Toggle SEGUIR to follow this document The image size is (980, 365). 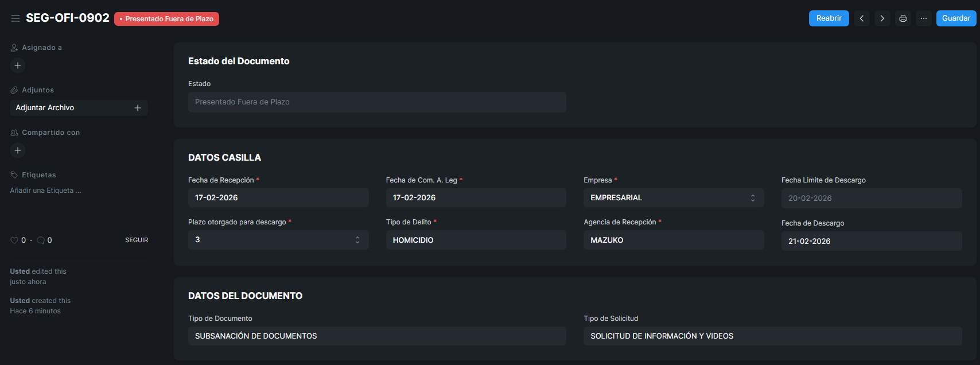coord(137,240)
